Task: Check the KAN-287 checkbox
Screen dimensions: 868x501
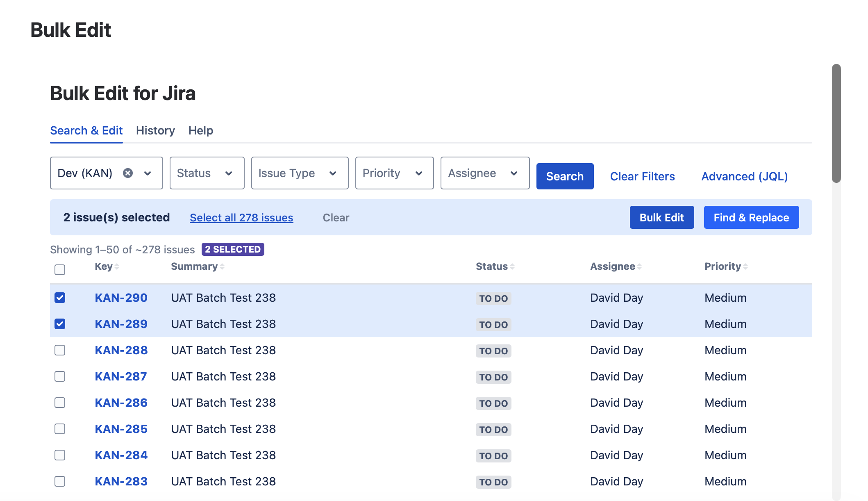Action: pyautogui.click(x=60, y=376)
